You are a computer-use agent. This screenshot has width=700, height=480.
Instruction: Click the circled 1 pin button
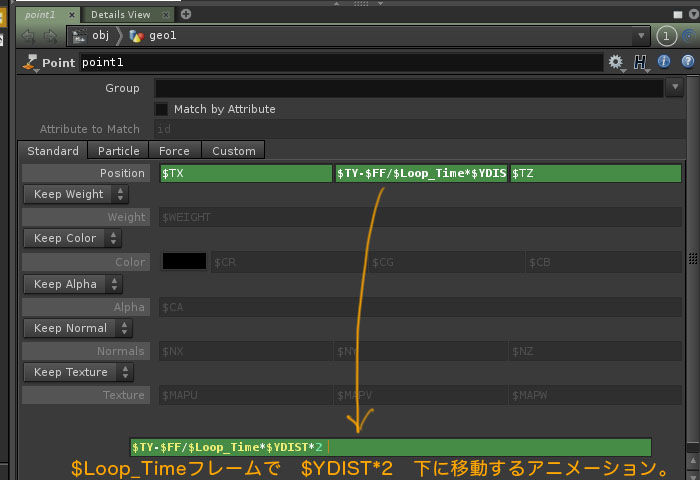[x=667, y=36]
